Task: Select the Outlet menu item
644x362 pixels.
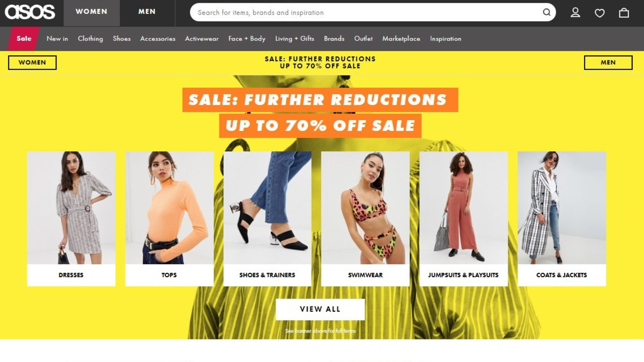Action: [363, 39]
